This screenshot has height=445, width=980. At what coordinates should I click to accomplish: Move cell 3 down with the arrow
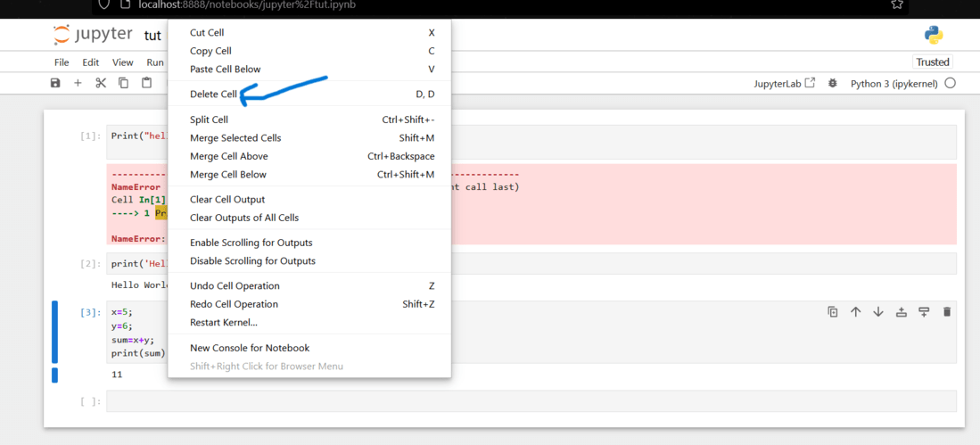[878, 312]
